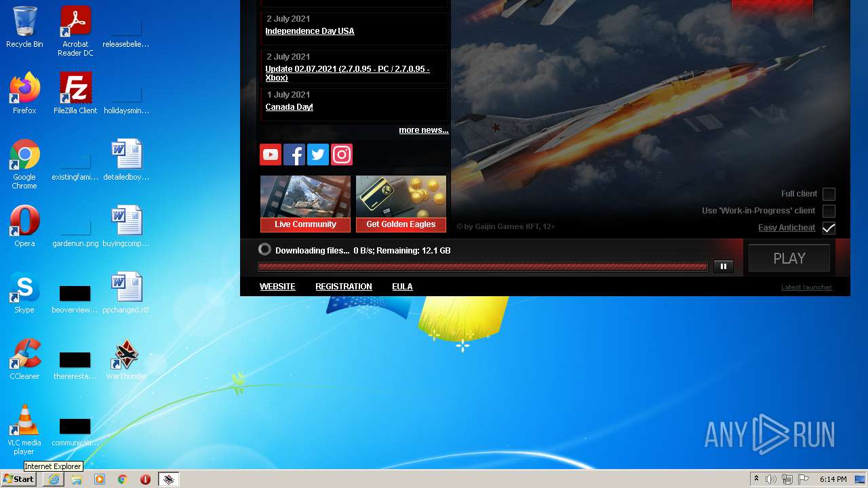Select the ppchanged.rtf file icon

coord(126,293)
